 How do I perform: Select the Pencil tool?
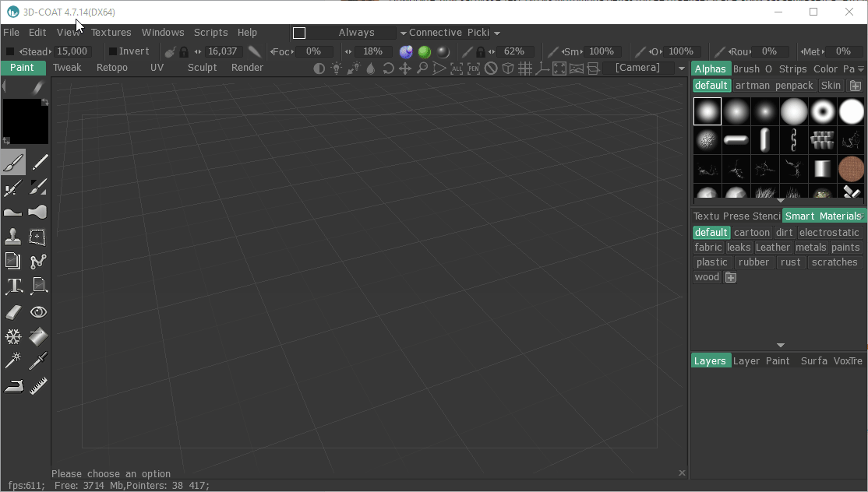[39, 163]
